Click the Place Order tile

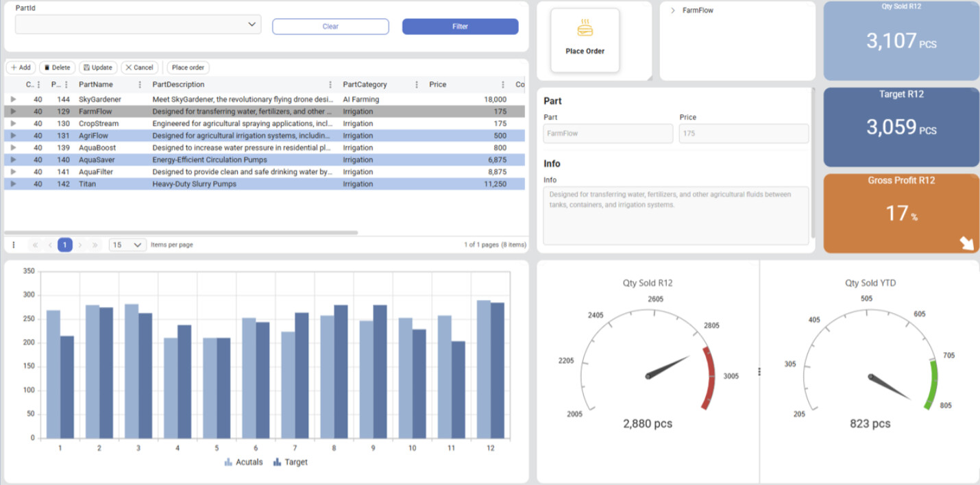(585, 40)
